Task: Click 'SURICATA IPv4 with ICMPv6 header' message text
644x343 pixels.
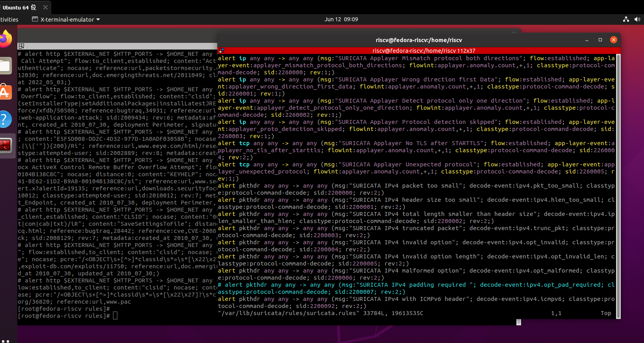Action: pyautogui.click(x=409, y=299)
